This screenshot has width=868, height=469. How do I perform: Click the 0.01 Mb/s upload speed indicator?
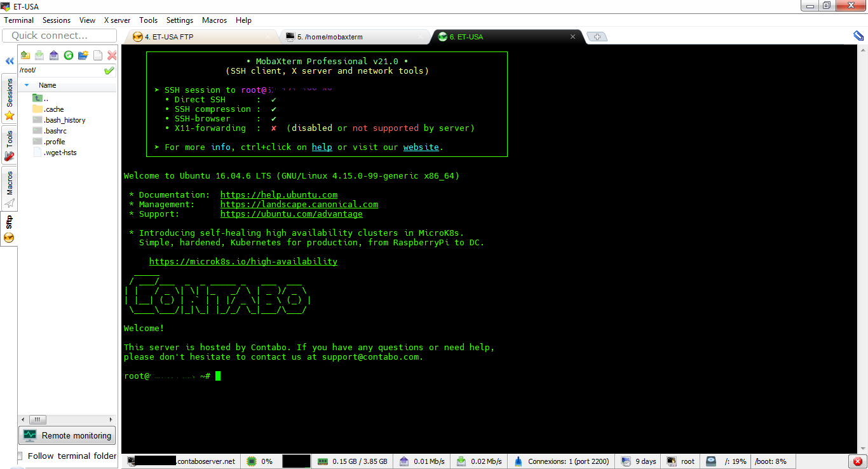pyautogui.click(x=423, y=461)
